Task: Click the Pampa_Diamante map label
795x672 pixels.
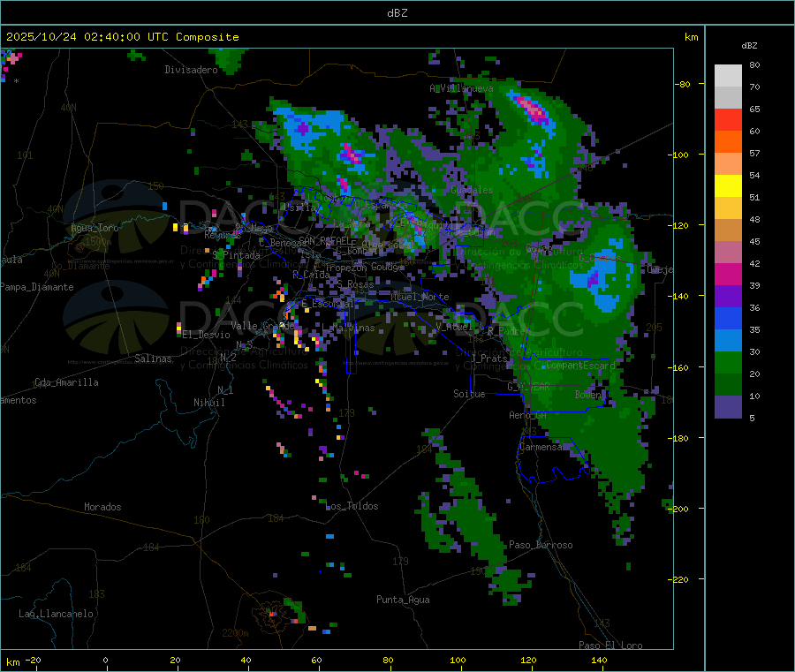Action: click(36, 287)
